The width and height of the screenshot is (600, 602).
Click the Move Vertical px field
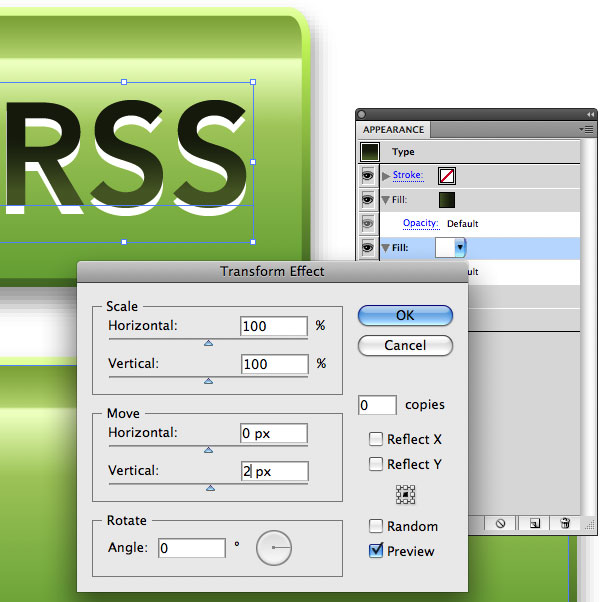274,471
